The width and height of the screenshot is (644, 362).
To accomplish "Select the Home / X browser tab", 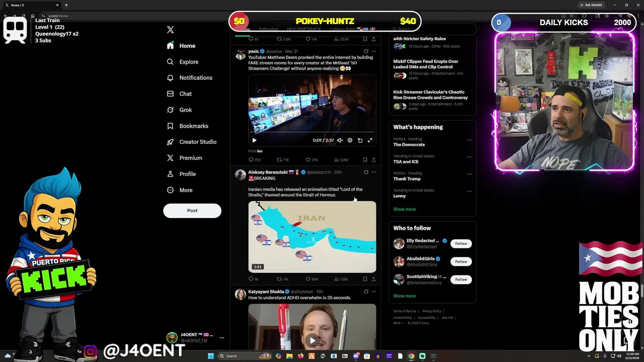I will pos(31,5).
